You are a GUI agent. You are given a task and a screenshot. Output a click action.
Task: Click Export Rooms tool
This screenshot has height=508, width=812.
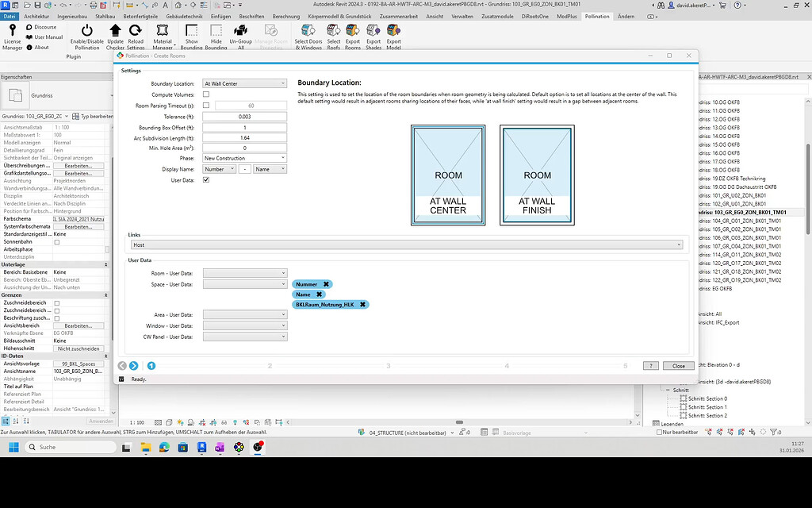click(353, 37)
